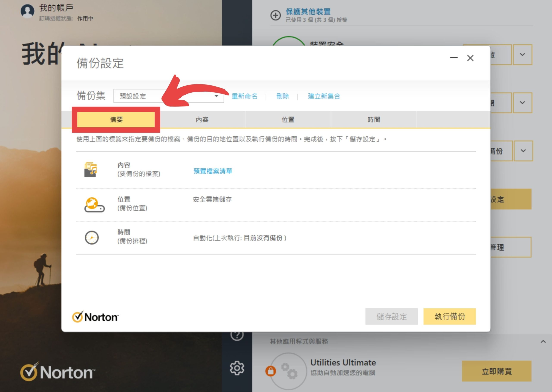The image size is (552, 392).
Task: Expand the dropdown arrow beside 裝置安全 in main window
Action: (522, 55)
